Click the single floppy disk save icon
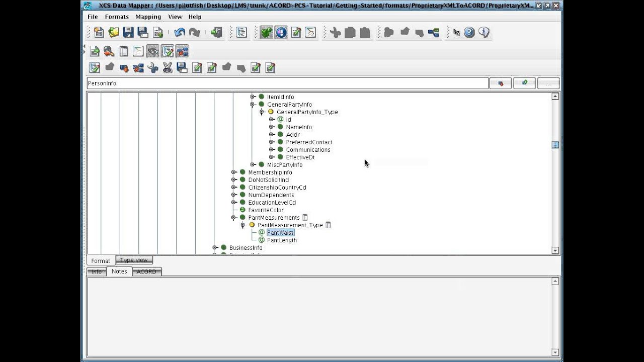The width and height of the screenshot is (644, 362). (128, 32)
